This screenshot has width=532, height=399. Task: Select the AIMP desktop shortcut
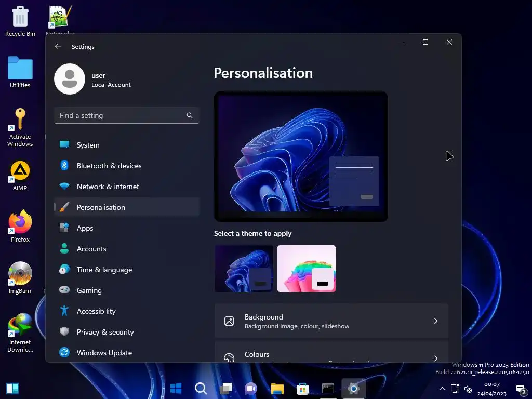point(20,176)
